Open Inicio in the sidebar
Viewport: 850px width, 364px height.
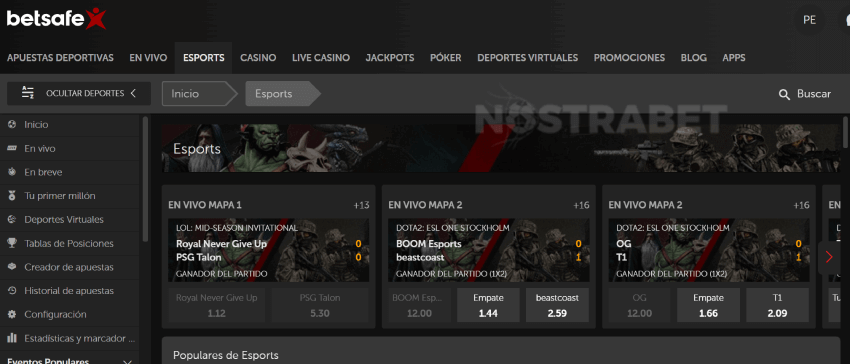[36, 125]
